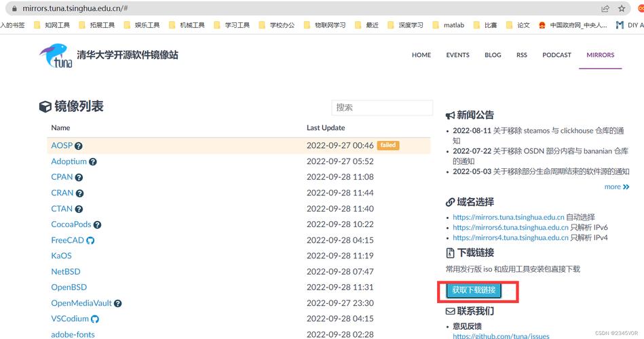This screenshot has height=339, width=644.
Task: Open the github.com/tuna/issues link
Action: coord(501,336)
